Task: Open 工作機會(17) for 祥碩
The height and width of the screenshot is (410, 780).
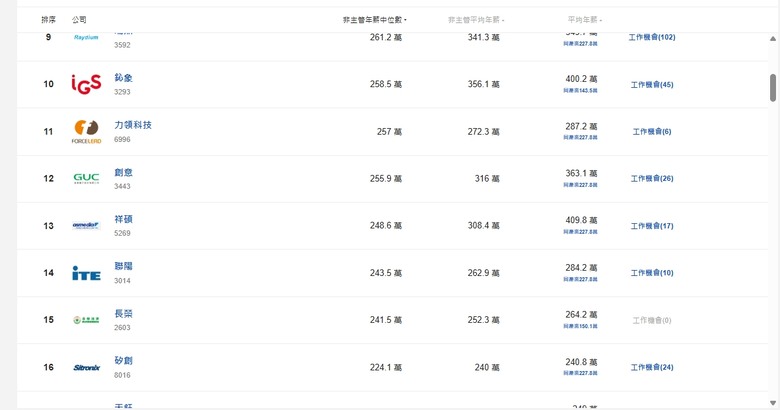Action: point(652,226)
